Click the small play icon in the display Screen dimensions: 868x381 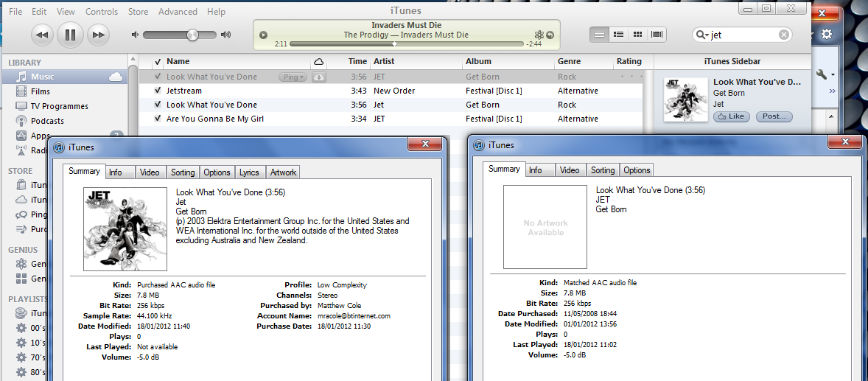coord(264,35)
